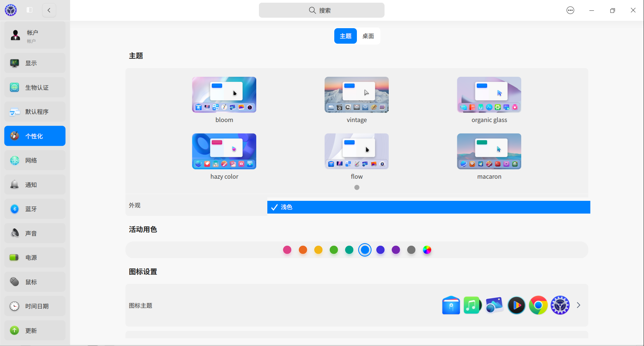Open the 电源 power settings
644x346 pixels.
[x=35, y=257]
